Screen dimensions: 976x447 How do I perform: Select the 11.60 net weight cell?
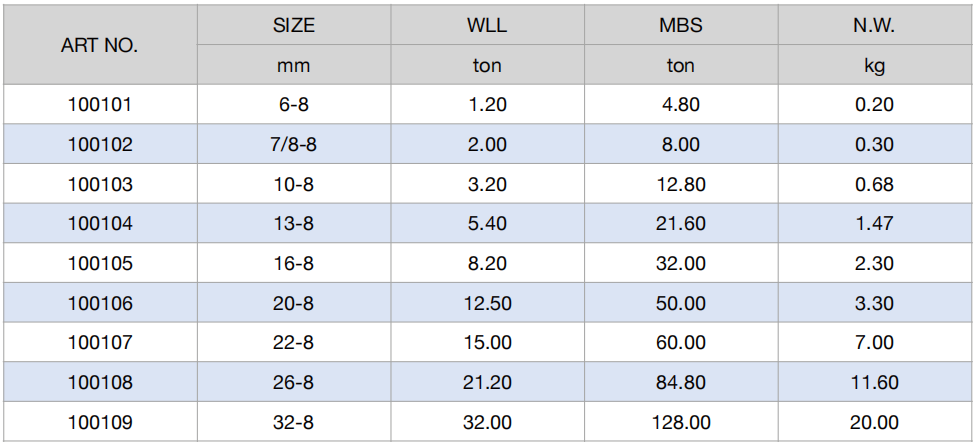874,383
